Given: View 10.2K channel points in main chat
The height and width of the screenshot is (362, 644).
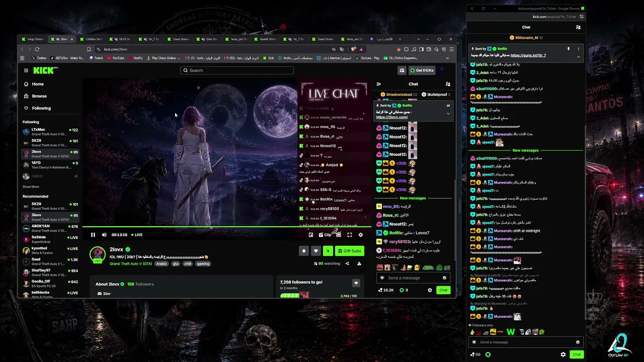Looking at the screenshot, I should [x=386, y=290].
